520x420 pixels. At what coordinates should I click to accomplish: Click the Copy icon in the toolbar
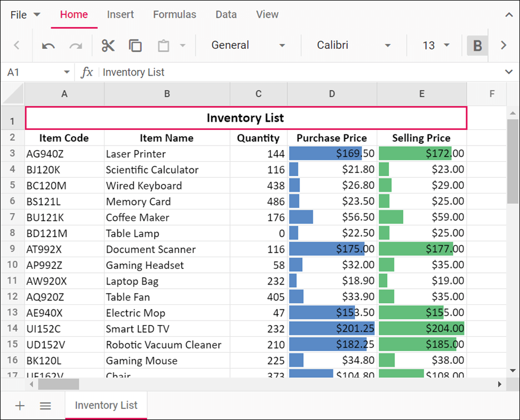pos(135,46)
